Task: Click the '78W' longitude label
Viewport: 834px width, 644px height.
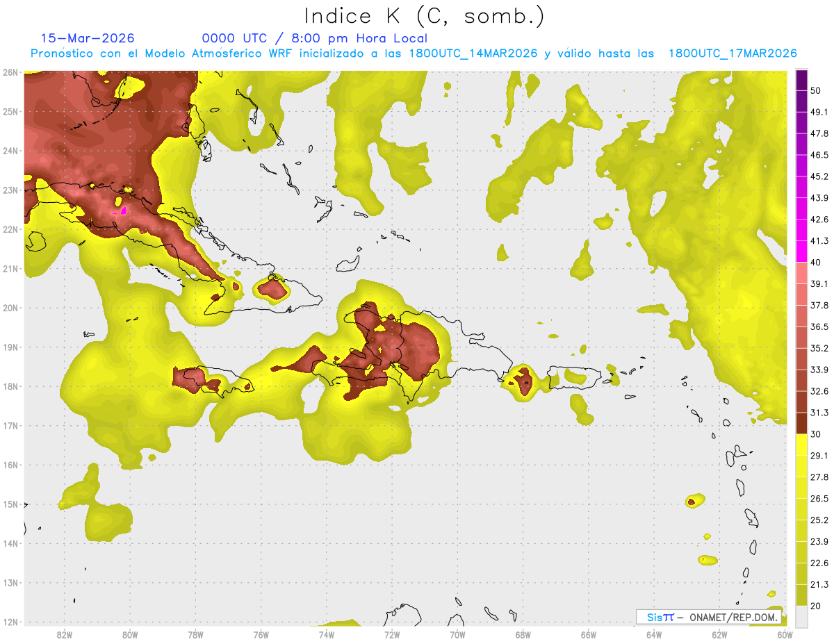Action: point(195,634)
